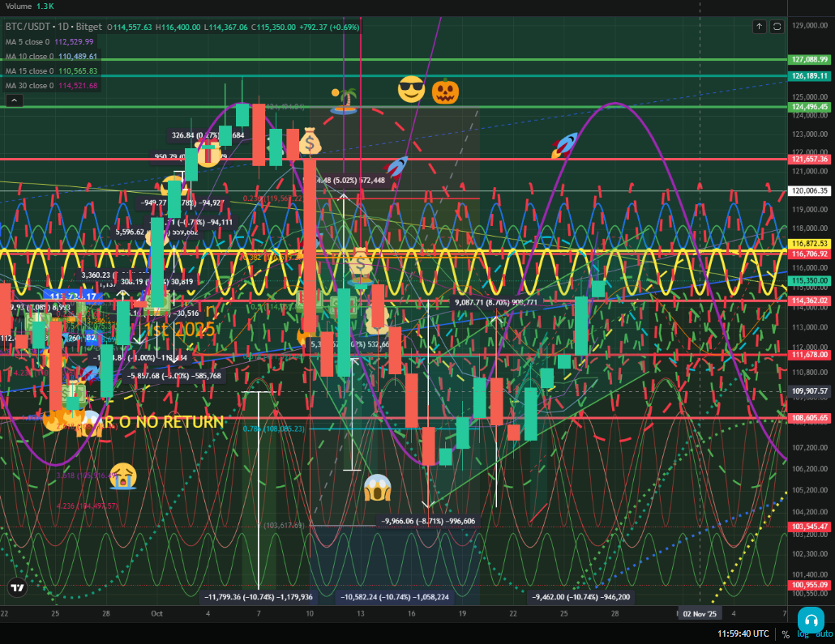
Task: Click the TradingView logo
Action: 16,587
